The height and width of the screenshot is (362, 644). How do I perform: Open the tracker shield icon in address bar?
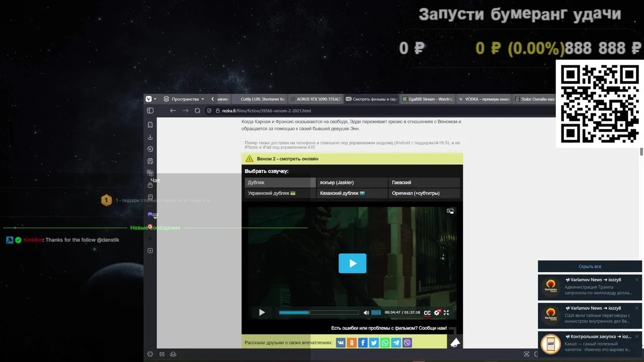[x=209, y=111]
